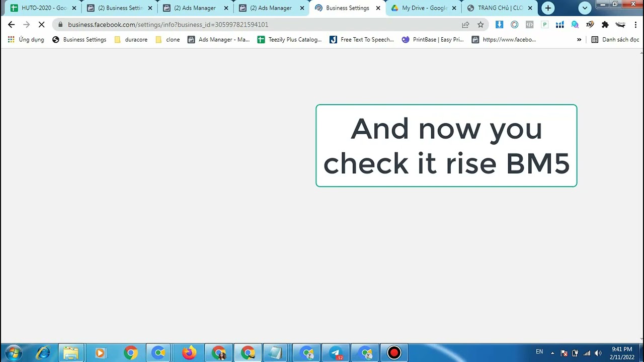Screen dimensions: 644x362
Task: Go back to the previous page
Action: point(11,25)
